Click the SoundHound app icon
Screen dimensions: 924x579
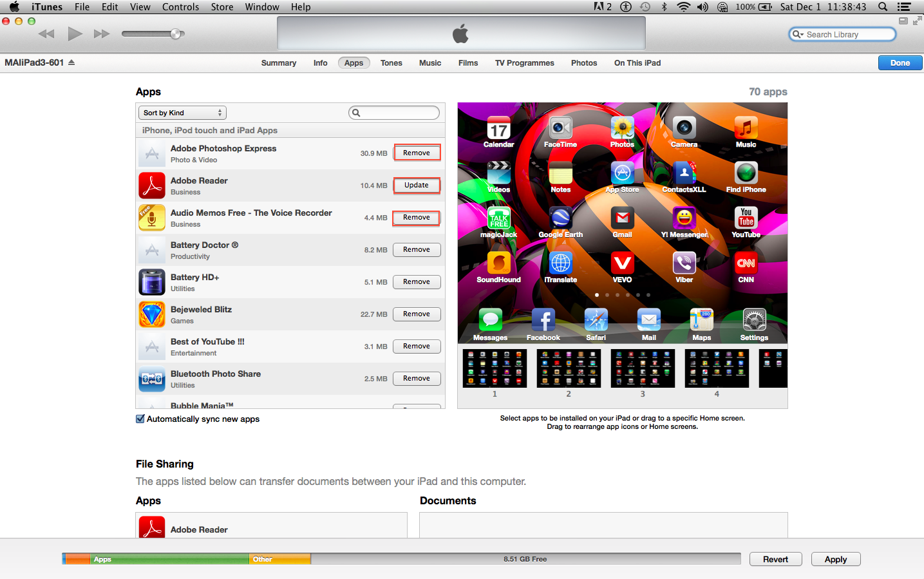[x=499, y=263]
